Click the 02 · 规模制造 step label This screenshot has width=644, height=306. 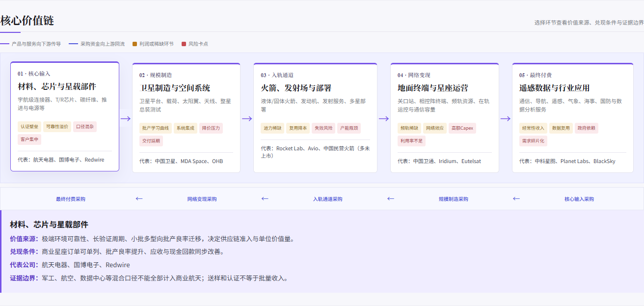pos(156,75)
